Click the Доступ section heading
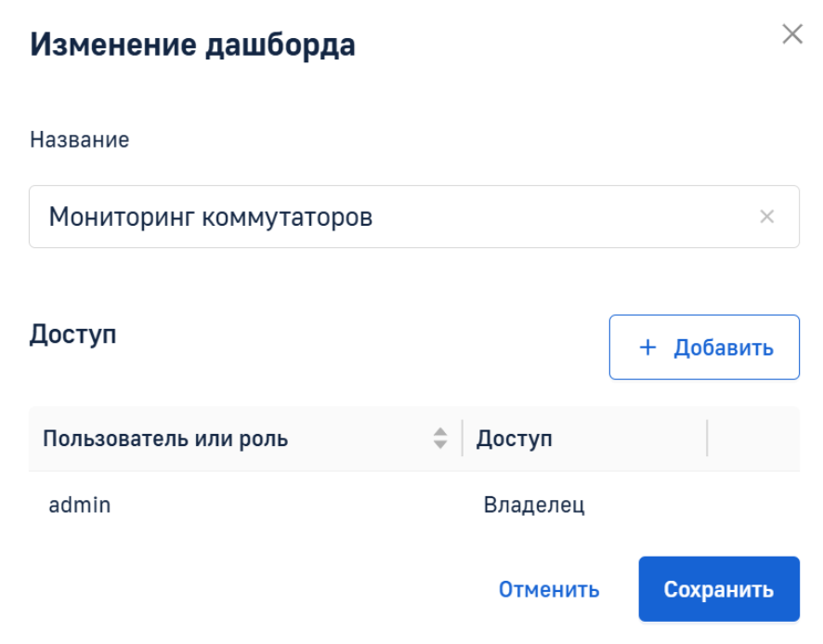Viewport: 823px width, 644px height. coord(73,335)
